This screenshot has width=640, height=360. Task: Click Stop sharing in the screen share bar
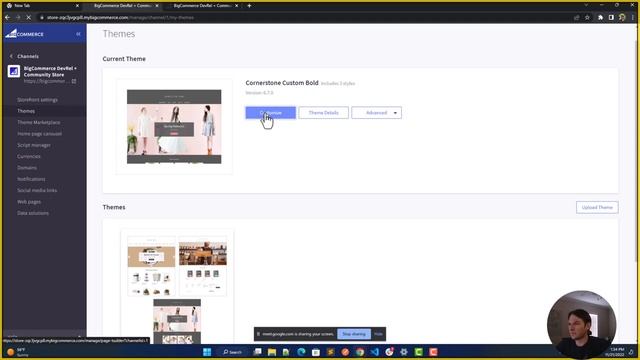click(x=354, y=334)
